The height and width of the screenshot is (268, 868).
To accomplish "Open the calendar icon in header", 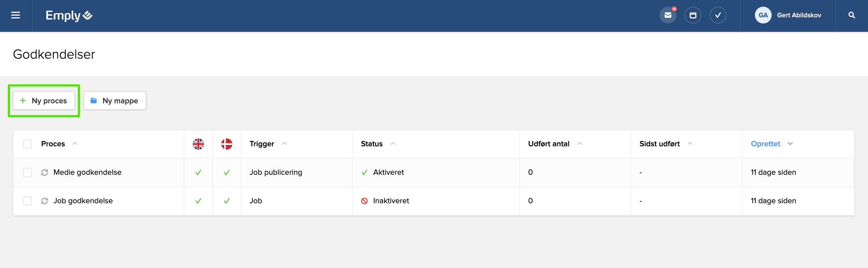I will point(693,15).
